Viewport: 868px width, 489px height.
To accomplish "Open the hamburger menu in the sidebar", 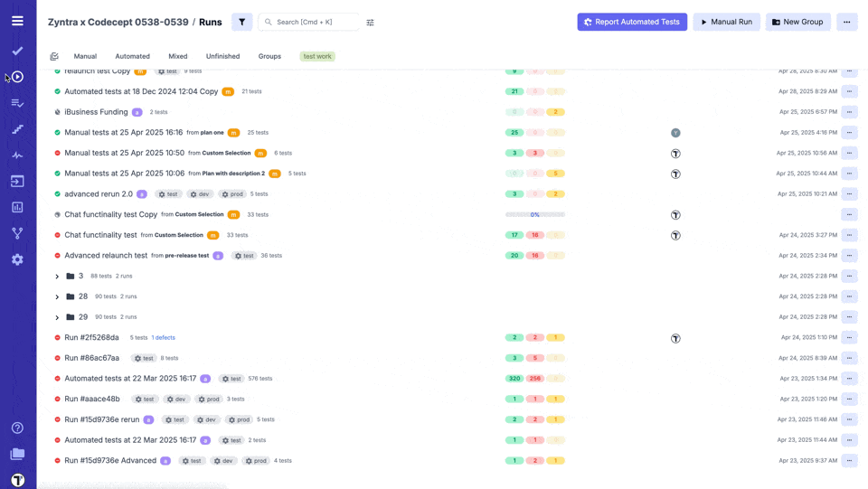I will [x=18, y=21].
